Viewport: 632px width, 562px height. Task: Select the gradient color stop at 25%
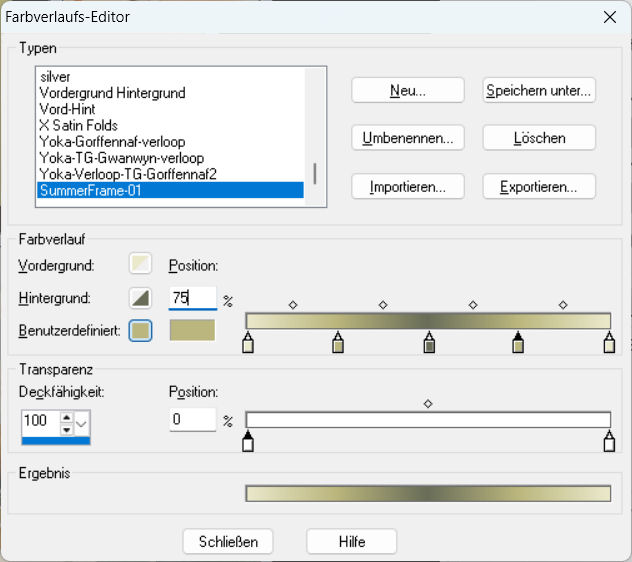(x=338, y=343)
